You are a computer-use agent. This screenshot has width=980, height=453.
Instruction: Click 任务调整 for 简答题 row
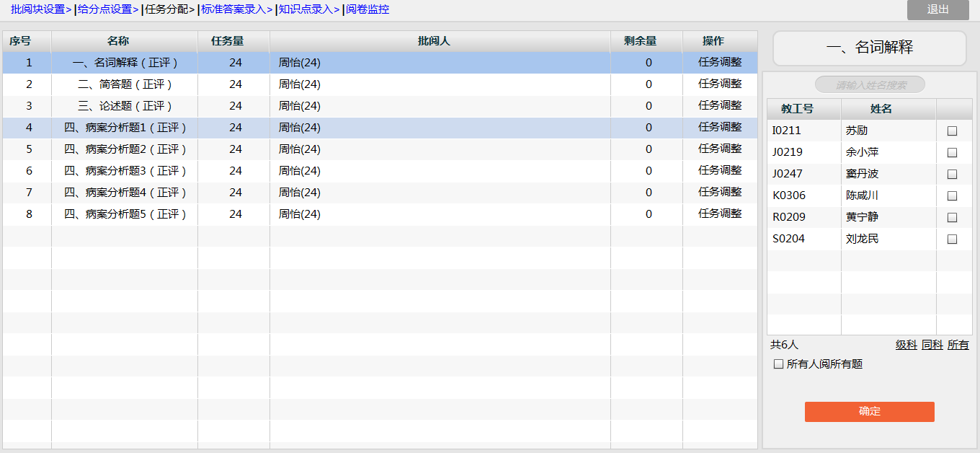(x=720, y=84)
